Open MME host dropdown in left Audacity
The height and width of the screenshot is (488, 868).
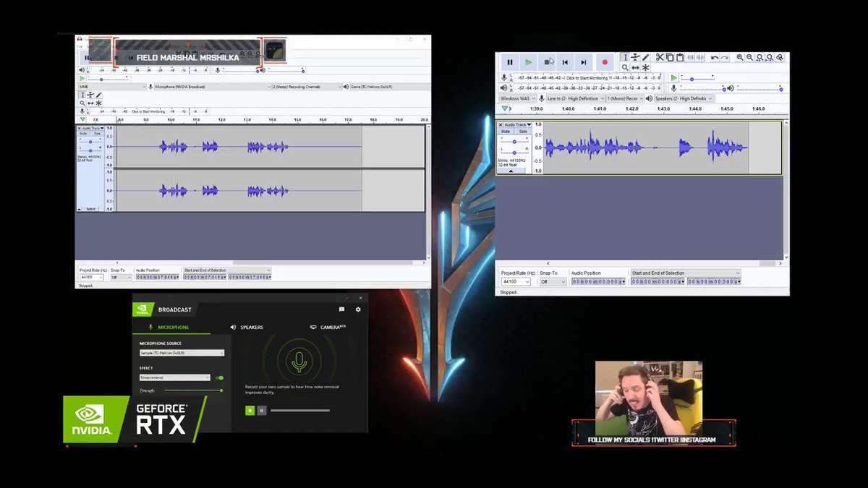click(112, 87)
